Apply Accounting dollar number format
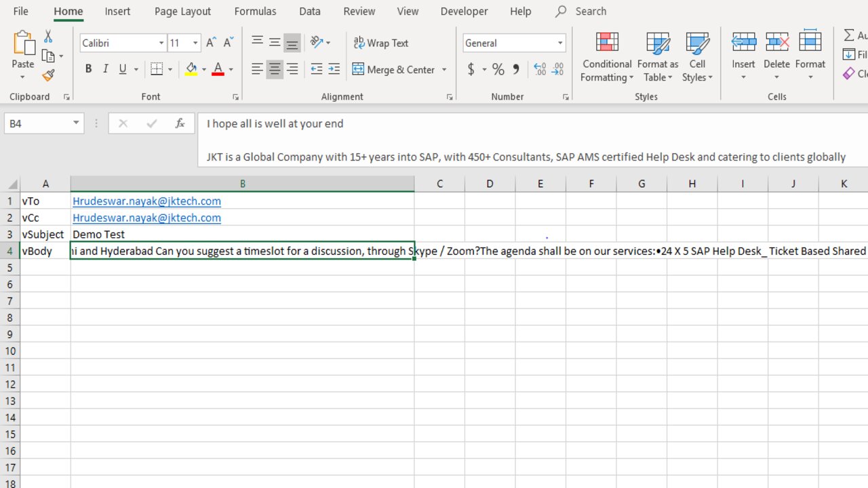This screenshot has height=488, width=868. pos(471,69)
